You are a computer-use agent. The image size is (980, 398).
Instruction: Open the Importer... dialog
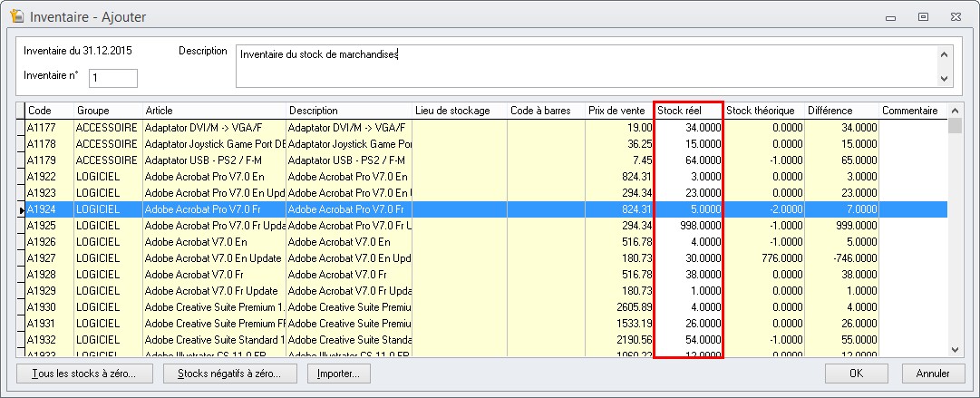click(339, 374)
